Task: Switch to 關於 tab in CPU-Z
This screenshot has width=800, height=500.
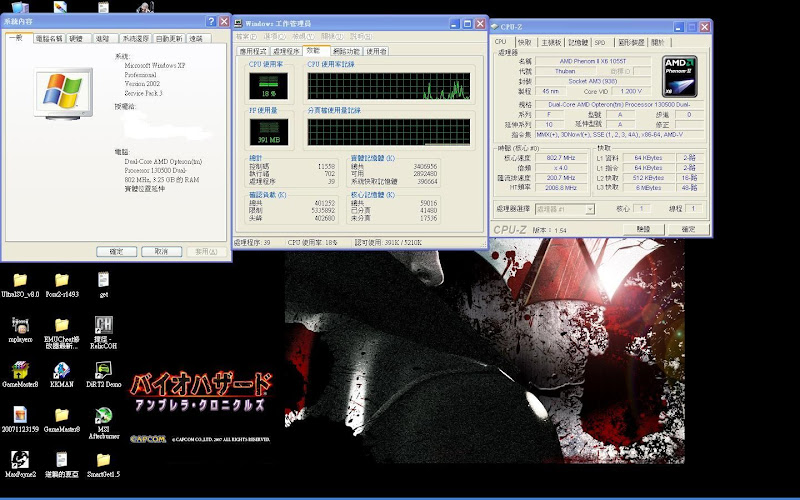Action: point(658,42)
